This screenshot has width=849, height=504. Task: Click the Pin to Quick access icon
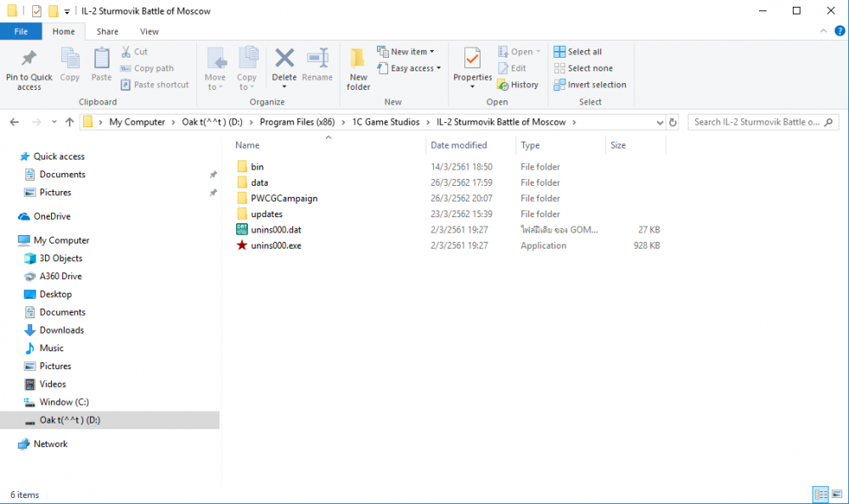point(29,59)
